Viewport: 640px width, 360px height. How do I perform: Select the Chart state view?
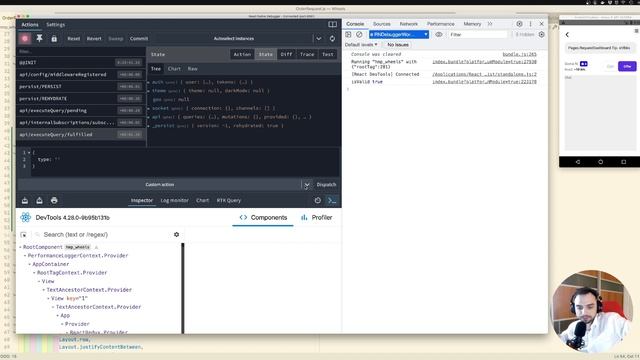click(x=174, y=69)
